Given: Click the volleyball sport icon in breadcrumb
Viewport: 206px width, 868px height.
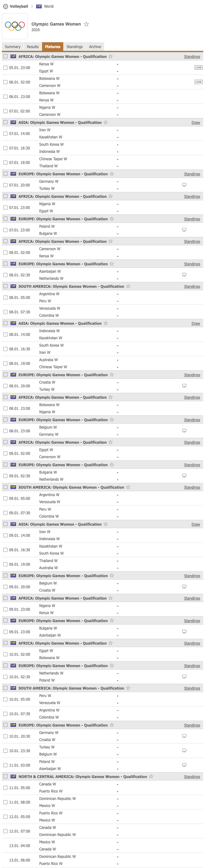Looking at the screenshot, I should pos(5,6).
